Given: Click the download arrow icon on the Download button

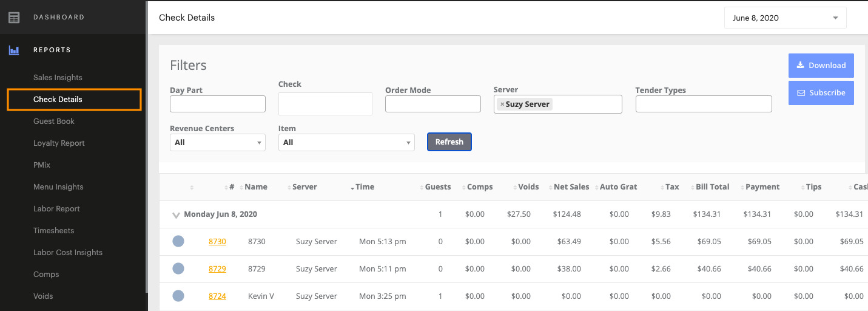Looking at the screenshot, I should 800,65.
